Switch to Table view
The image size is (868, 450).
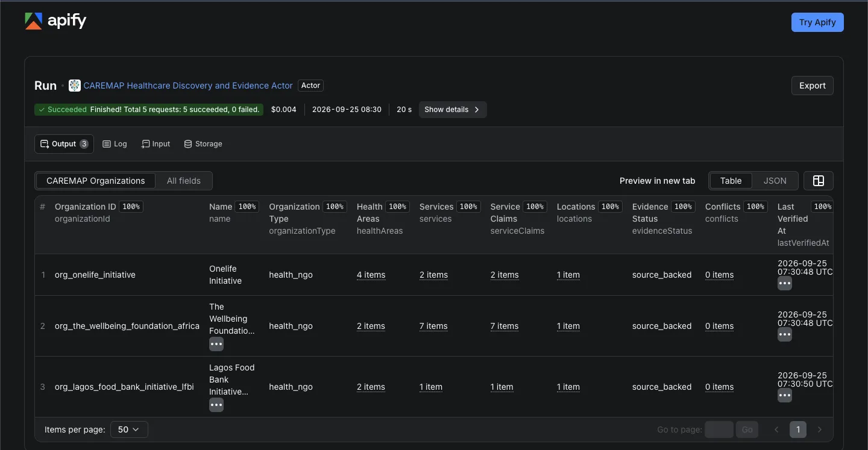(731, 181)
